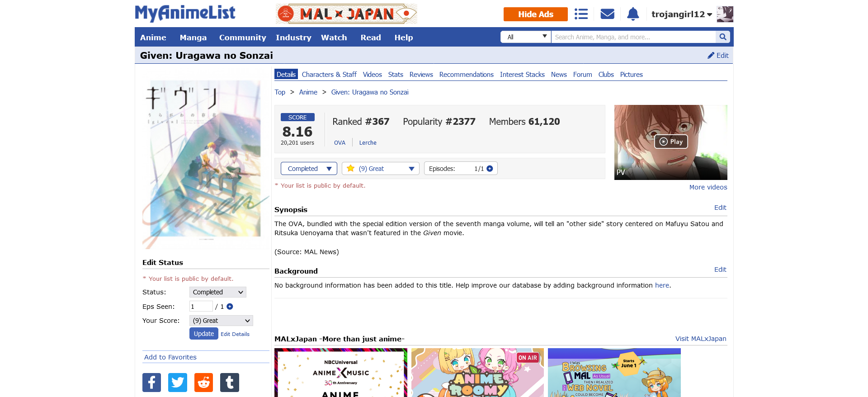Open the NBCUniversal Anime x Music banner
Screen dimensions: 868x397
pos(341,373)
